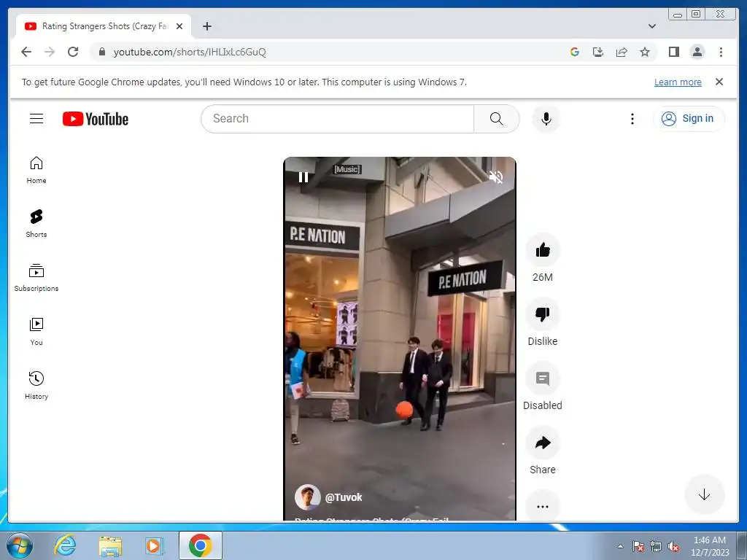Open the YouTube hamburger guide menu

point(36,119)
